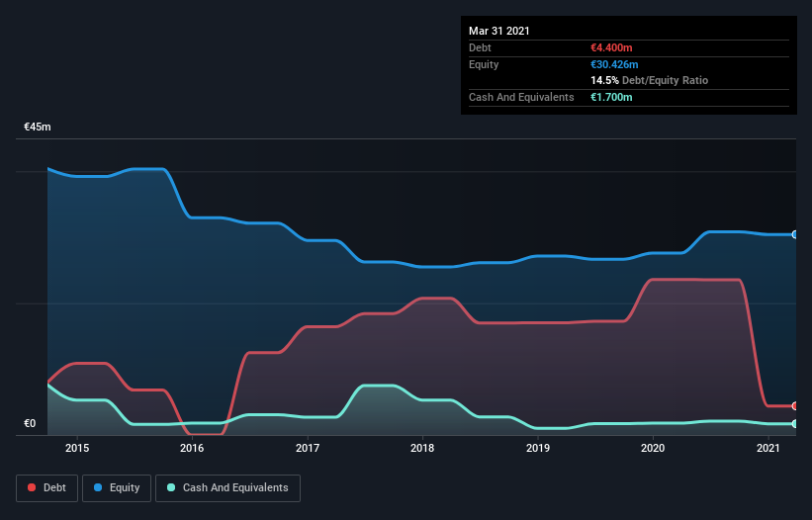The image size is (812, 520).
Task: Toggle the Debt legend button
Action: (47, 488)
